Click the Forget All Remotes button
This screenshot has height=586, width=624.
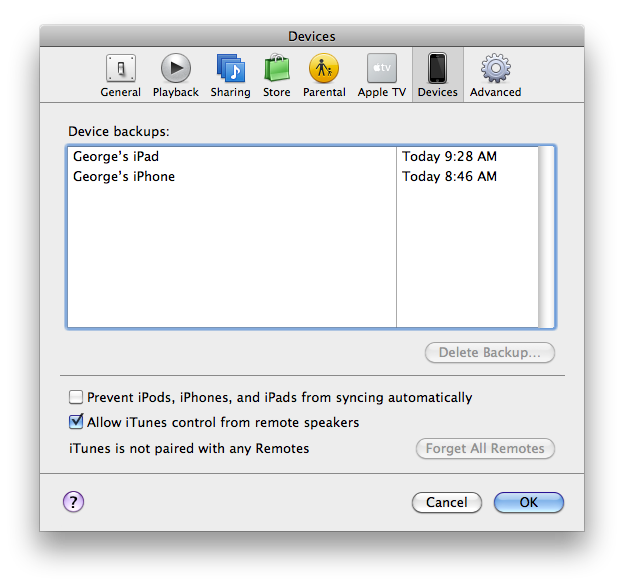pos(485,449)
